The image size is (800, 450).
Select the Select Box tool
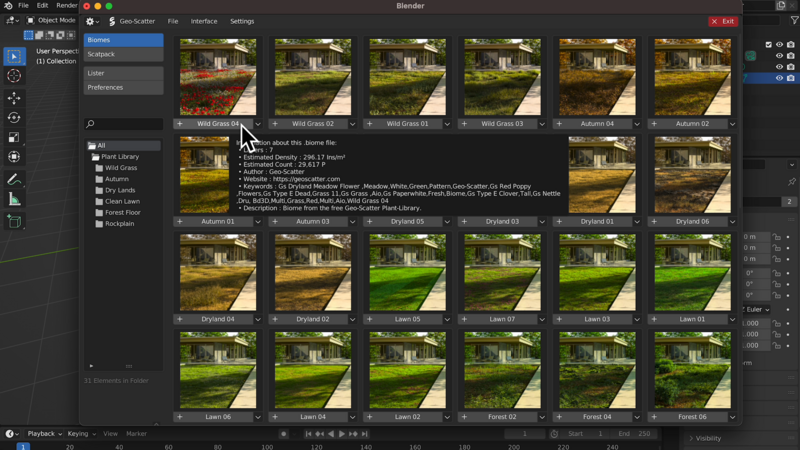[x=14, y=56]
